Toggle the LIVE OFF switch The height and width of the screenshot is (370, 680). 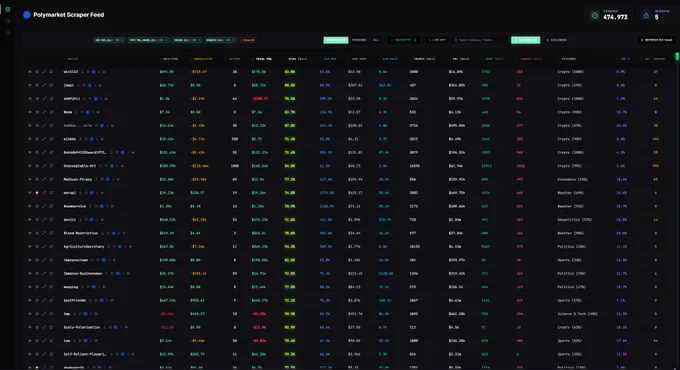(436, 40)
